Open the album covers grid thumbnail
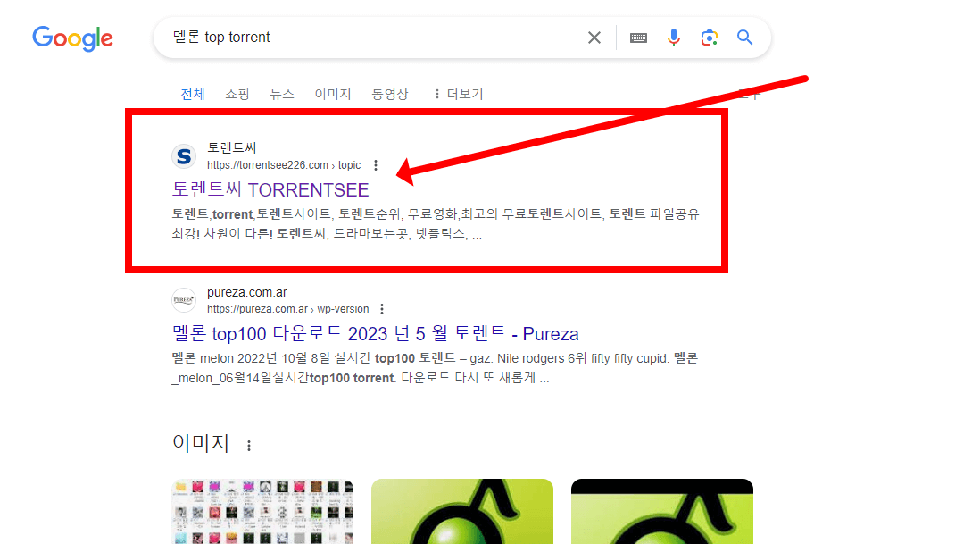This screenshot has width=980, height=544. [262, 512]
